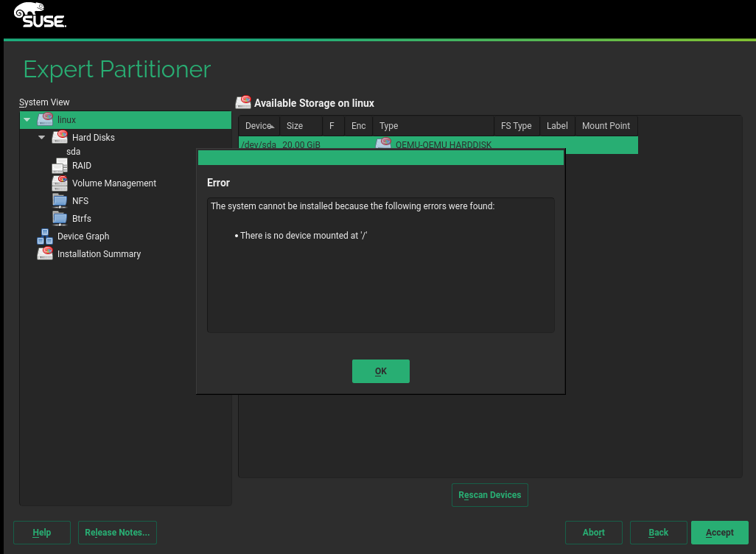Select sda in the System View tree
Viewport: 756px width, 554px height.
point(73,152)
